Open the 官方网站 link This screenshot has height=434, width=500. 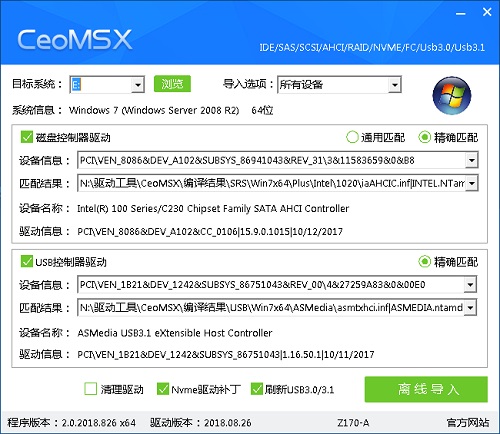point(468,423)
